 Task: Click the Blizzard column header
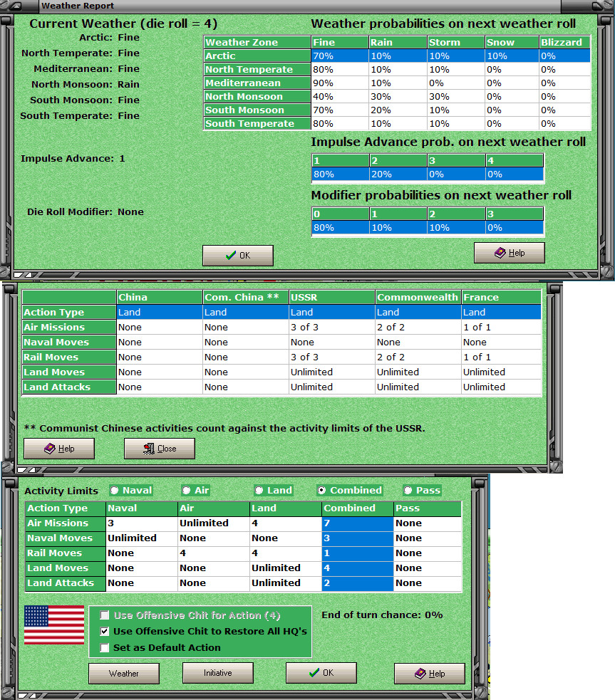coord(564,43)
